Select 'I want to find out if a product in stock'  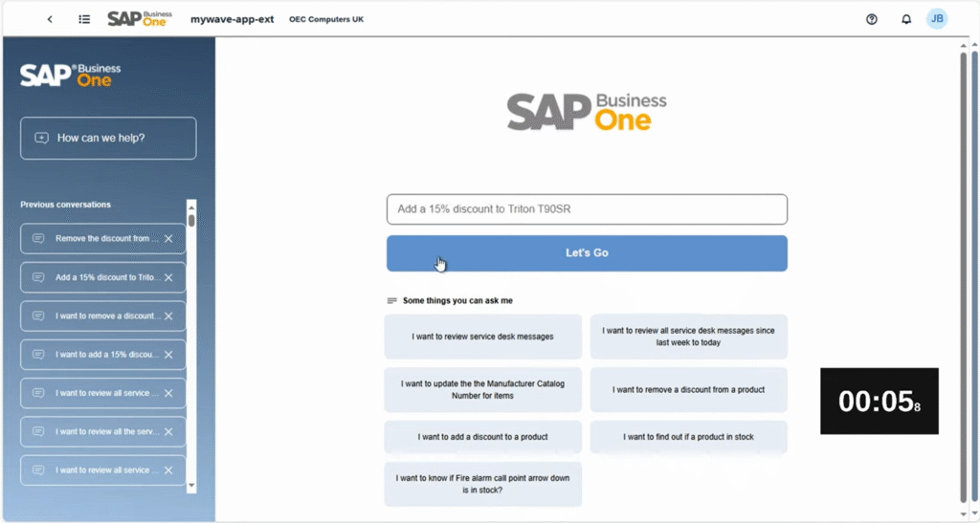pos(688,437)
